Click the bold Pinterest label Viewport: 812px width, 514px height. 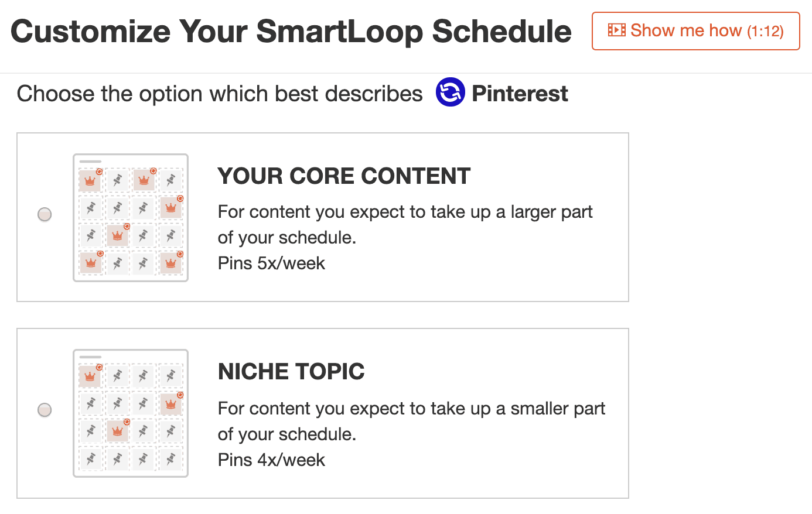click(520, 93)
